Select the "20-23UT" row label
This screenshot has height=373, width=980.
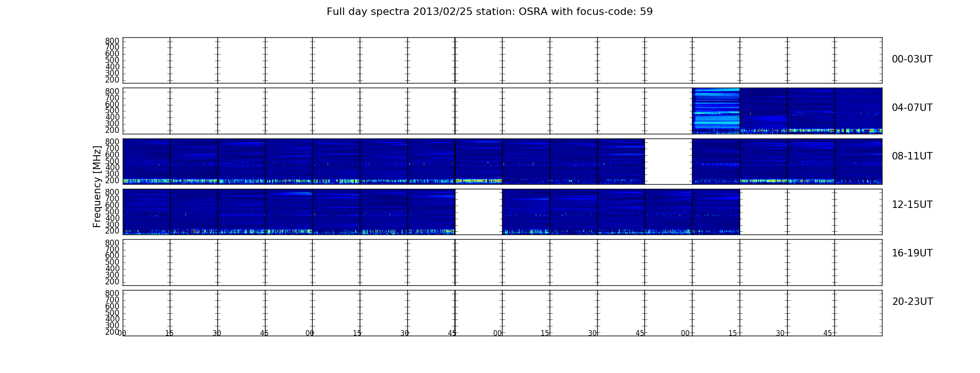click(912, 302)
